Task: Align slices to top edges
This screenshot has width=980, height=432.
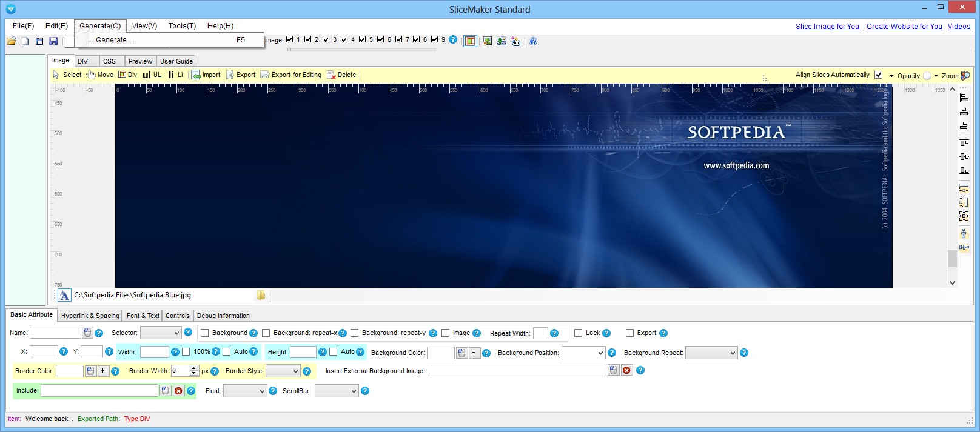Action: 964,142
